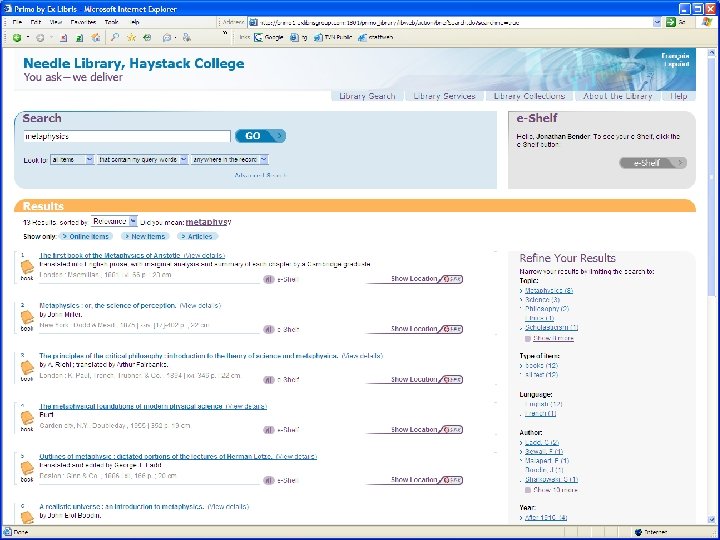
Task: Refine results by Metaphysics topic
Action: 549,291
